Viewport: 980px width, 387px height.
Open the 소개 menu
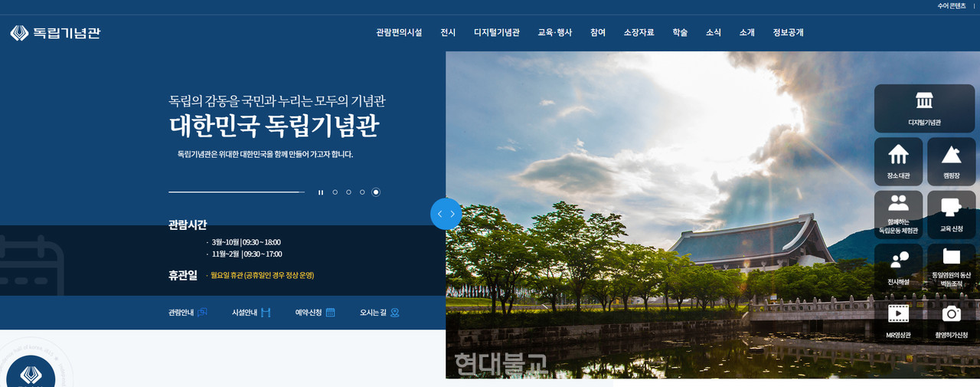747,33
